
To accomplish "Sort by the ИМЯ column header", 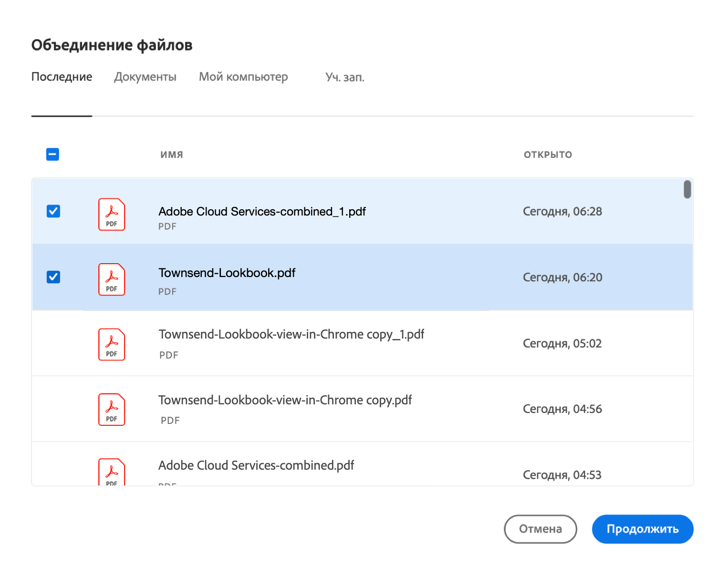I will tap(172, 154).
